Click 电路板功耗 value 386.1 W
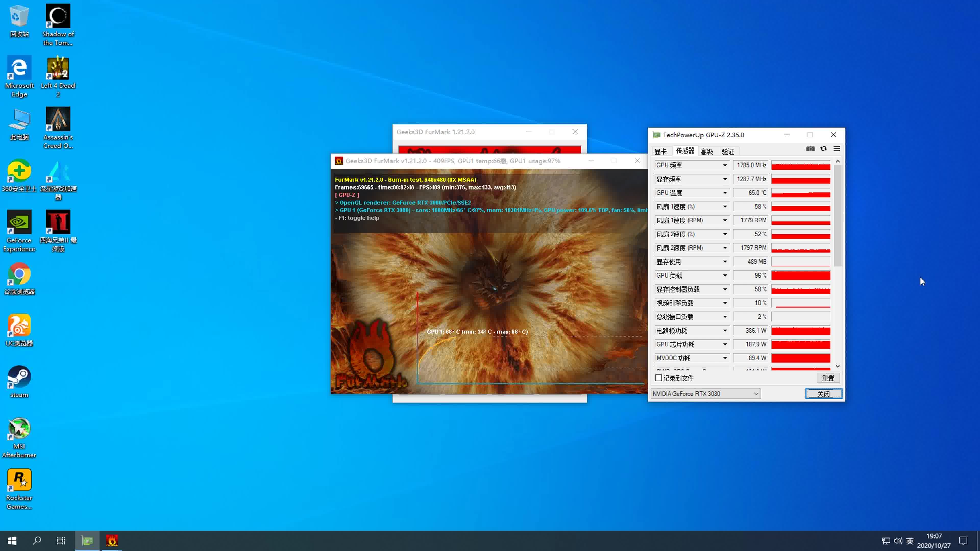The image size is (980, 551). pos(751,330)
